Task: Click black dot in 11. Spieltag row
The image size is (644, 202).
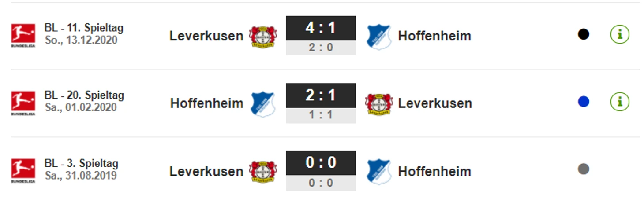Action: coord(583,34)
